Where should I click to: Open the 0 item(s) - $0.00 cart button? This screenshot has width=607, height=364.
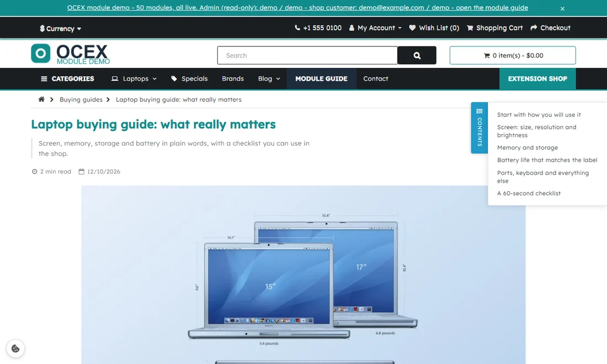tap(513, 55)
